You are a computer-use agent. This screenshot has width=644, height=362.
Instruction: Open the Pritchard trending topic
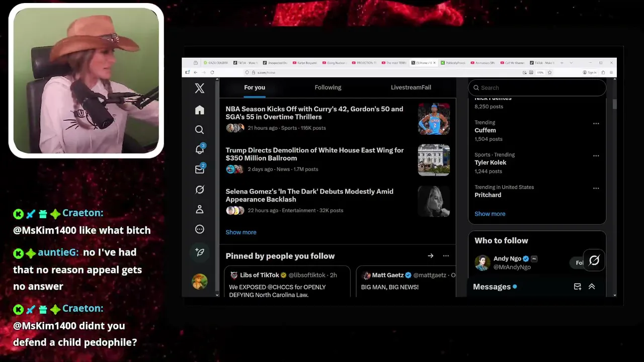point(488,195)
